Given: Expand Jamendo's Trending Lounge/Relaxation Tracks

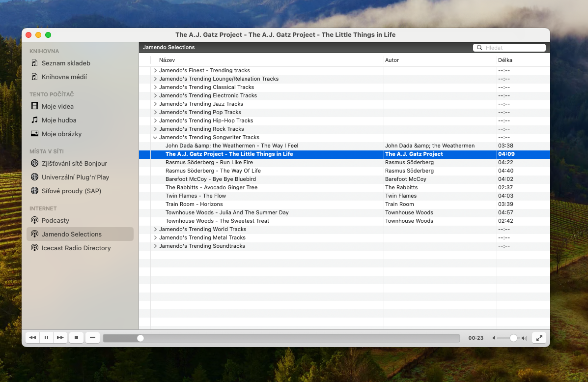Looking at the screenshot, I should coord(155,79).
